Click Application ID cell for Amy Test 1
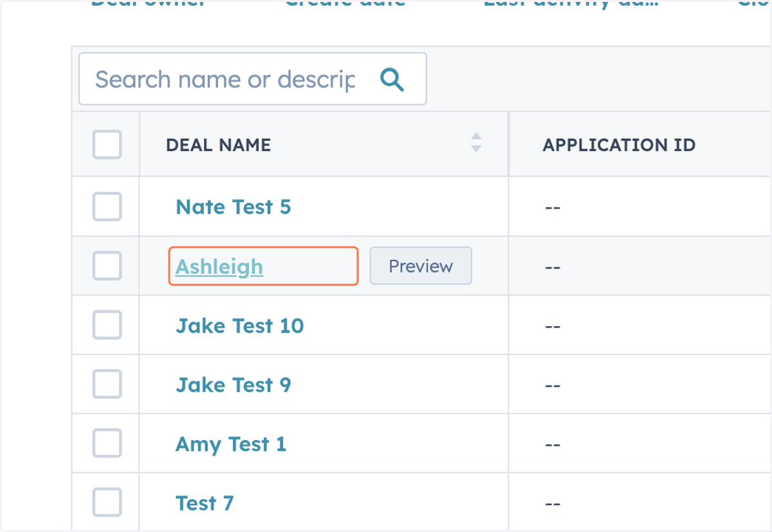 coord(641,443)
